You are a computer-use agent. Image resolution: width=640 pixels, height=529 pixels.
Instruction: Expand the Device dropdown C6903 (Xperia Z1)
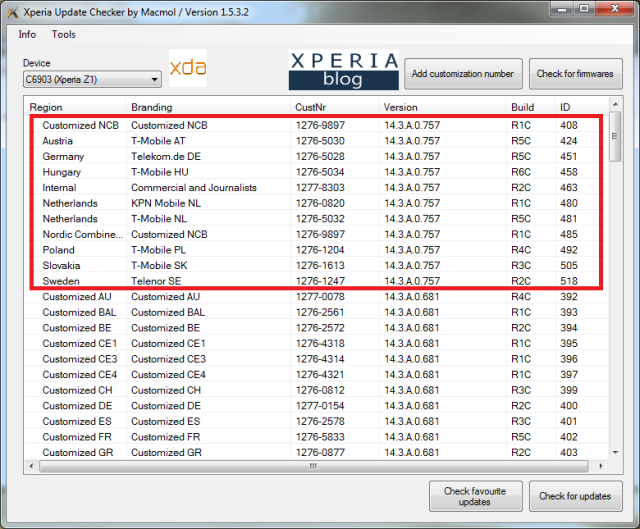92,79
